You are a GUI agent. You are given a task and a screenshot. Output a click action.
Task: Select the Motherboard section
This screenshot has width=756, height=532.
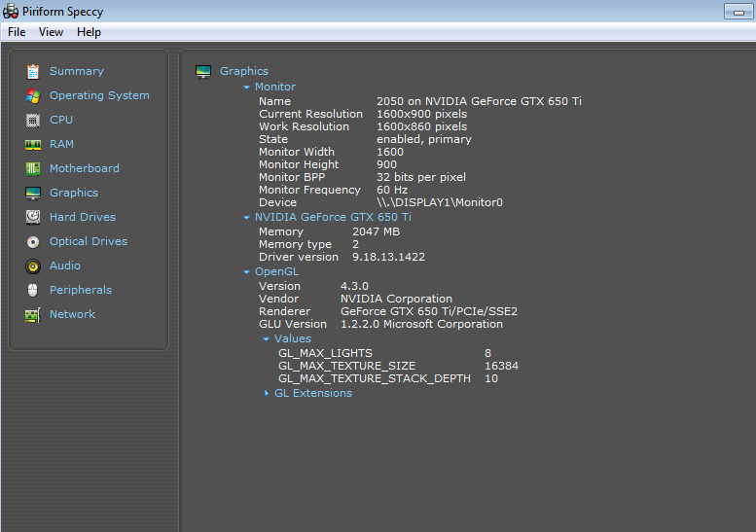[85, 168]
